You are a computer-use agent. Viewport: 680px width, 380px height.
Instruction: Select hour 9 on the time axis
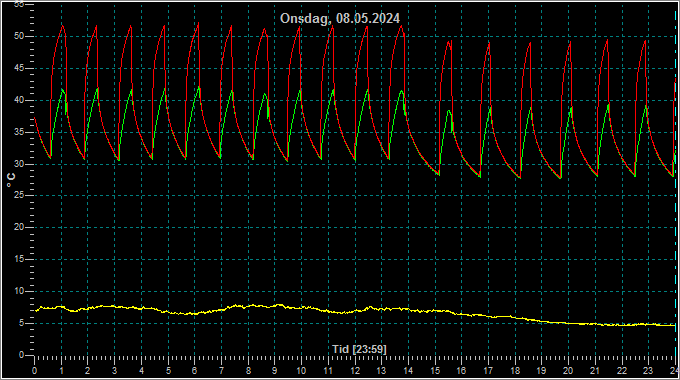point(275,371)
